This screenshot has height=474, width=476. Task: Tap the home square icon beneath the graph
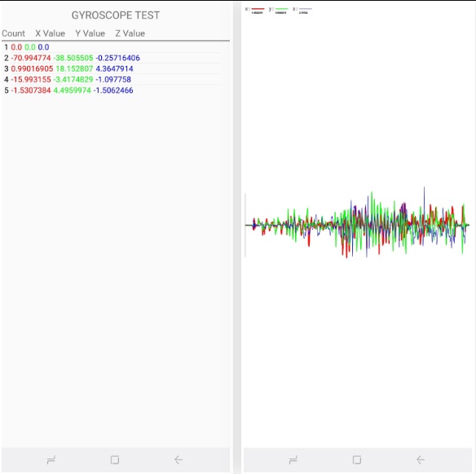(357, 460)
